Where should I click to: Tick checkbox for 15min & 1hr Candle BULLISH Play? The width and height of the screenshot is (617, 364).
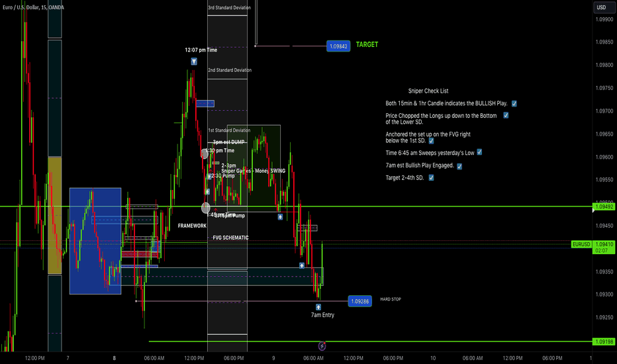tap(514, 103)
